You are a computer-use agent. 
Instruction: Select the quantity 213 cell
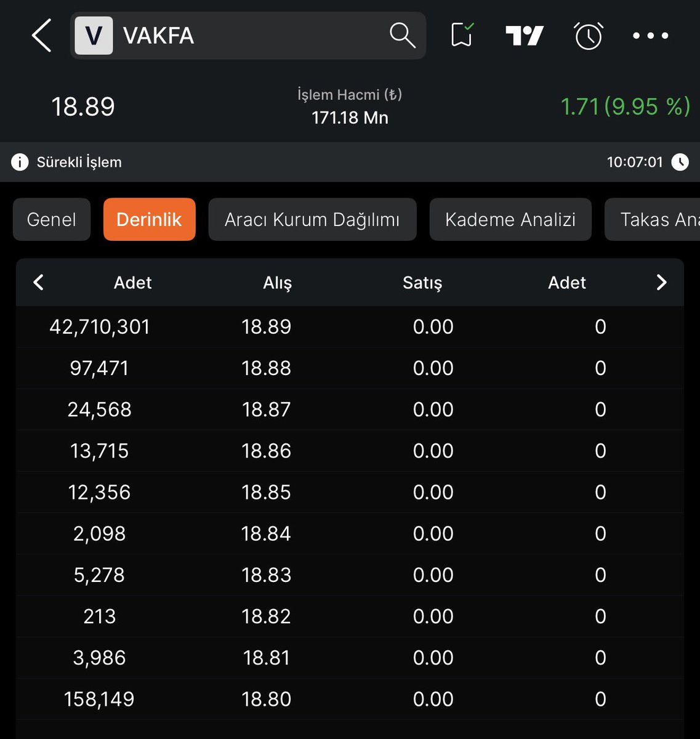[x=100, y=616]
